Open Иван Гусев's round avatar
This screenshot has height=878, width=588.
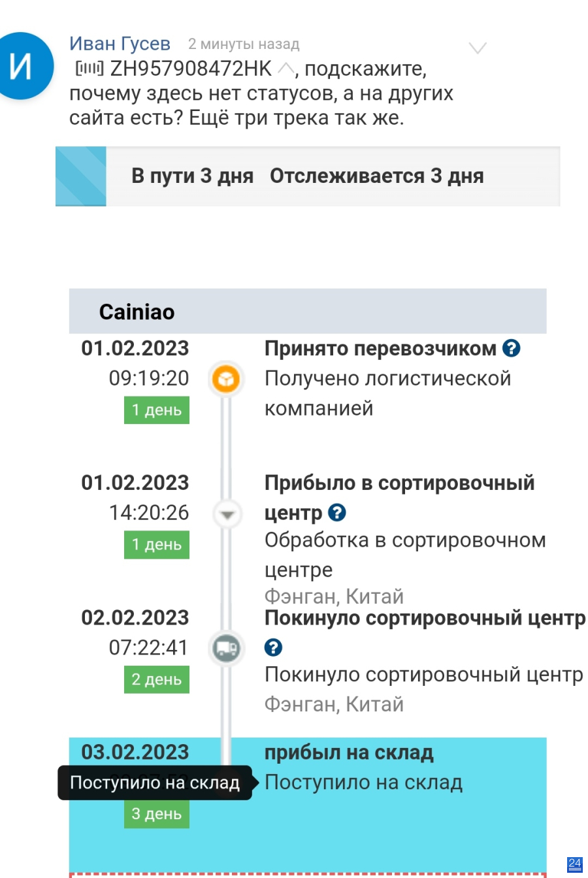pos(25,66)
